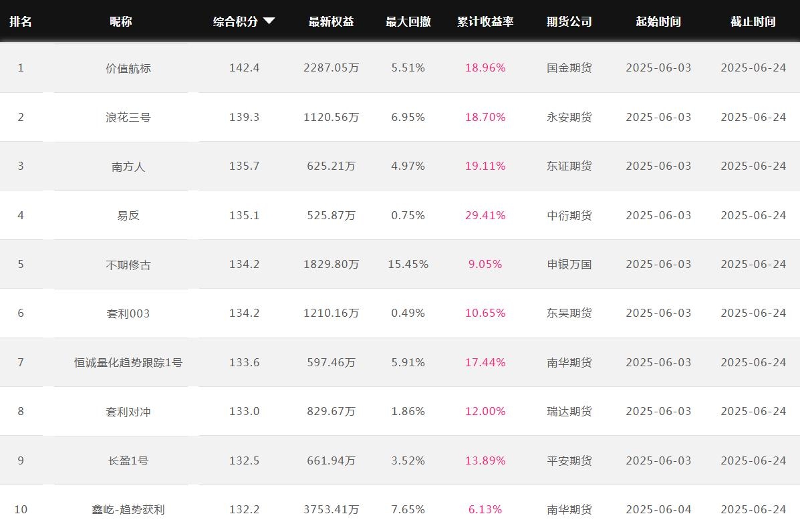Click the equity value 1829.80万
The image size is (800, 532).
coord(331,264)
